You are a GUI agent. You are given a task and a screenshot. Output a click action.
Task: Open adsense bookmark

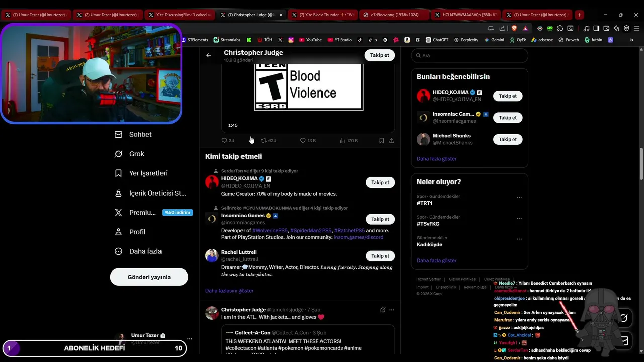click(x=542, y=40)
